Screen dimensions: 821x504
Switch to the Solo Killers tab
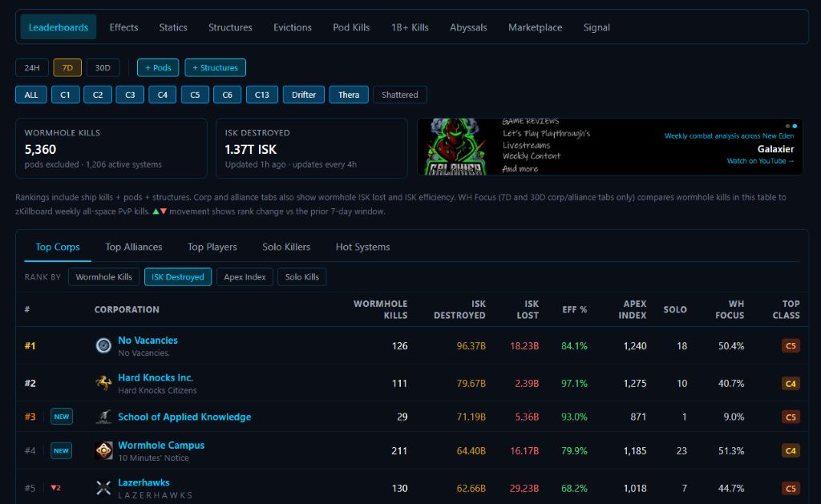pyautogui.click(x=286, y=247)
